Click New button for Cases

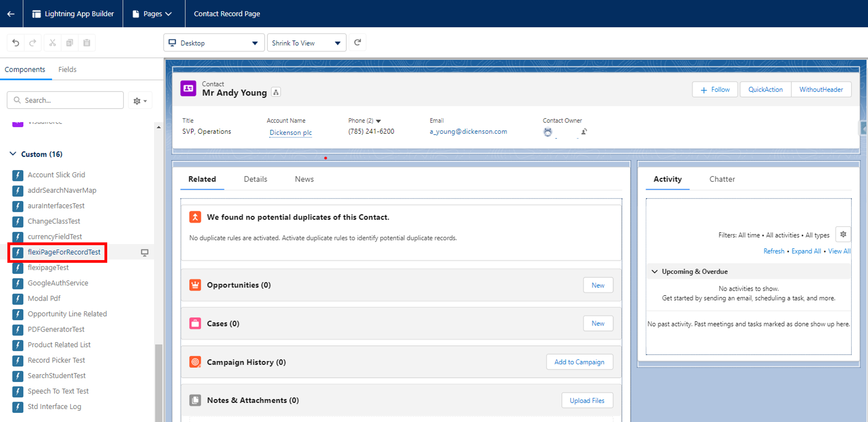click(x=598, y=323)
